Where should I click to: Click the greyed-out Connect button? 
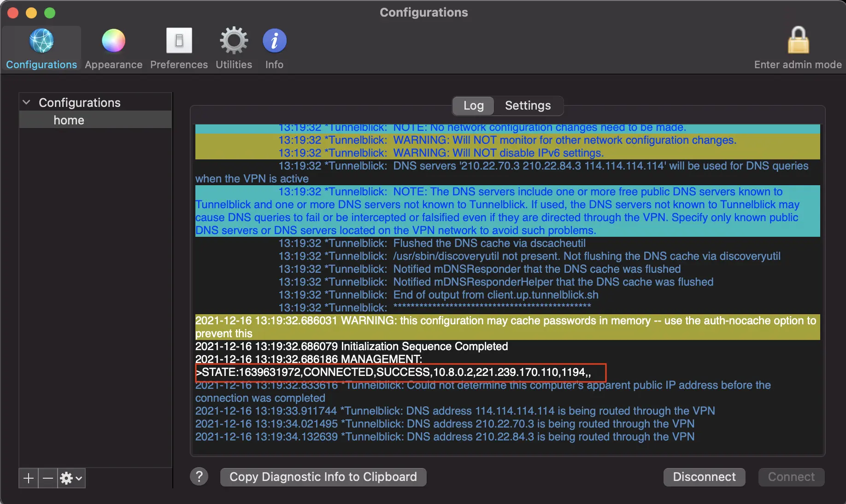(x=791, y=477)
